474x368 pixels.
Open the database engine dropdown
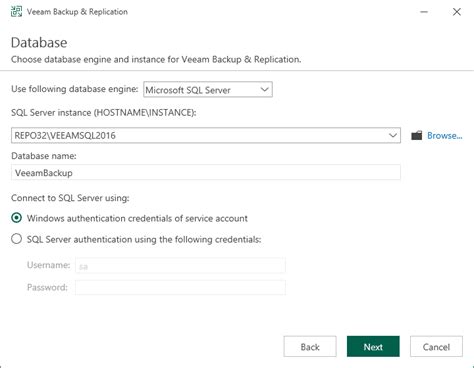click(x=208, y=90)
